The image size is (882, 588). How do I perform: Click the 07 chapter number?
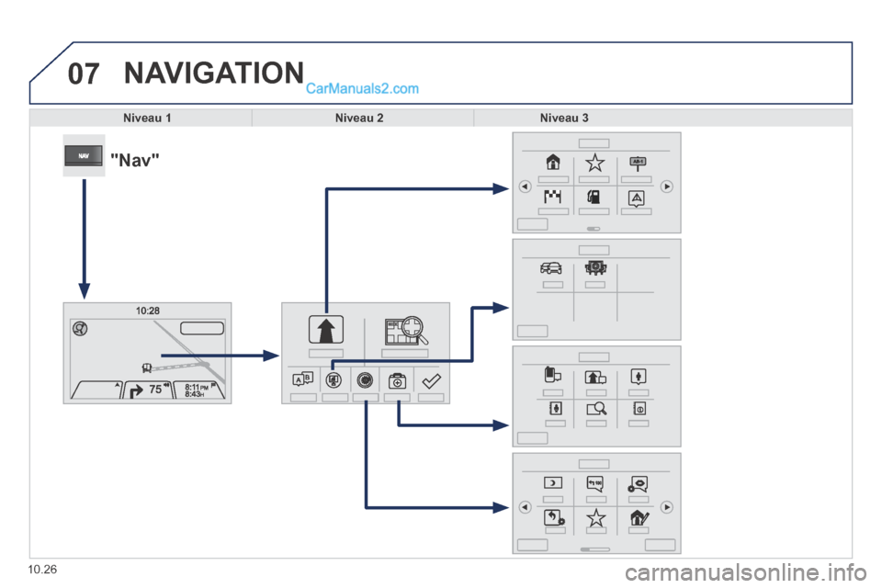click(84, 73)
